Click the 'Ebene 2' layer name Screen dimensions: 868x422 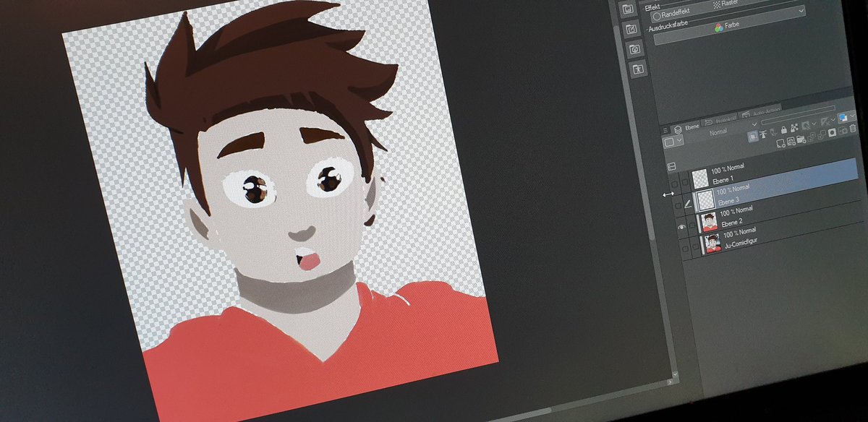[731, 223]
